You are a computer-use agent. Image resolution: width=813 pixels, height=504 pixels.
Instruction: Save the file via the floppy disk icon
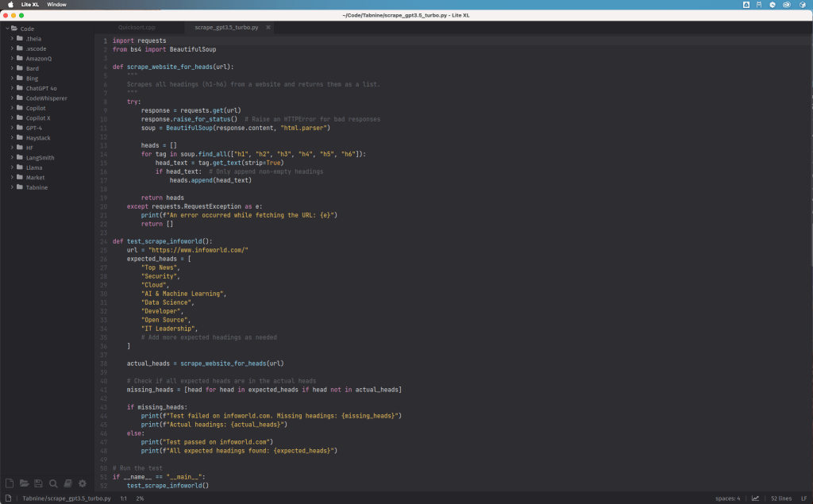click(38, 483)
